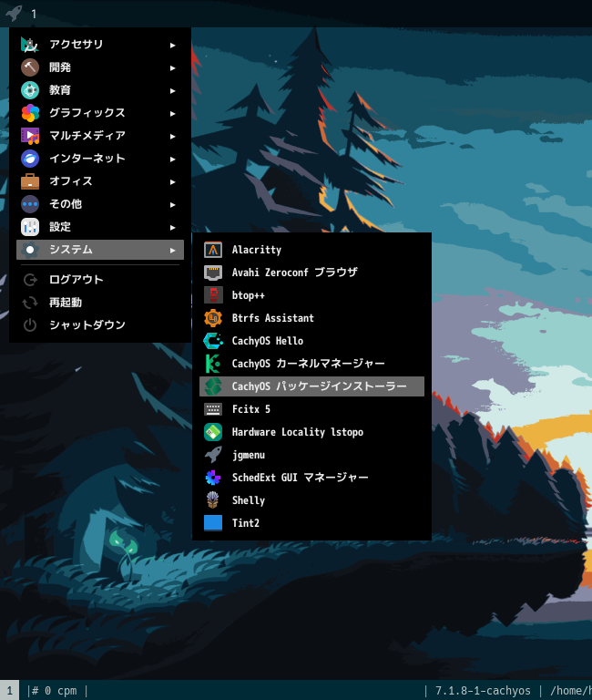
Task: Click the その他 three-dots icon
Action: (30, 204)
